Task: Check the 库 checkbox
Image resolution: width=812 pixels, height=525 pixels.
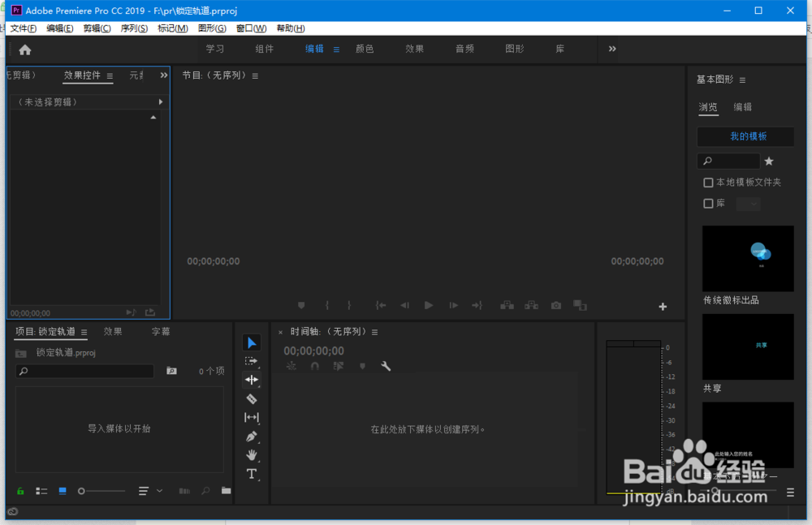Action: [x=708, y=204]
